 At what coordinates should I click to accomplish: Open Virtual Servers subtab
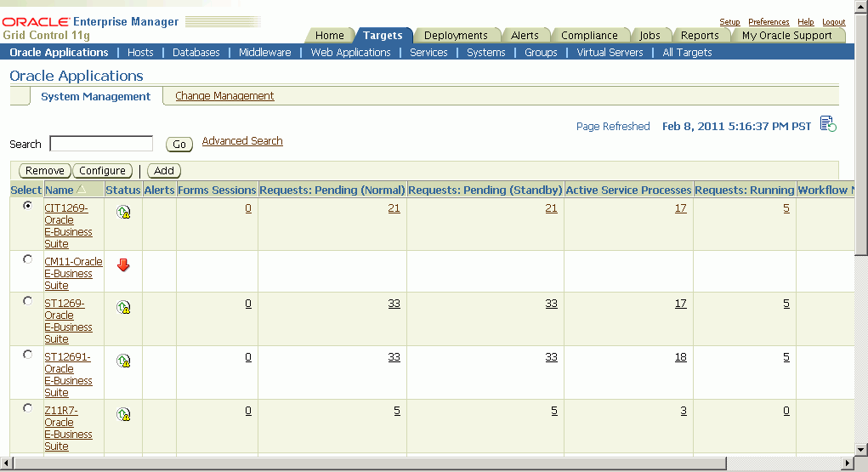pos(610,52)
